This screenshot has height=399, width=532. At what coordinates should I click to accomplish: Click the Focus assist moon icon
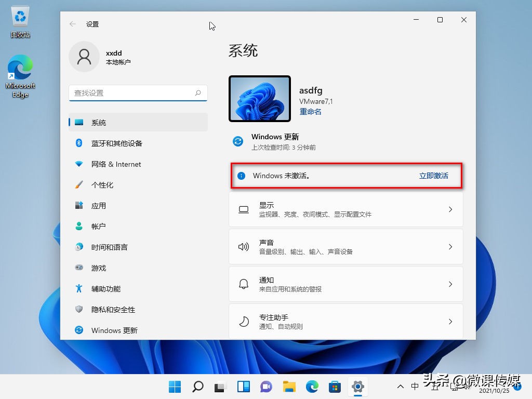click(x=243, y=321)
